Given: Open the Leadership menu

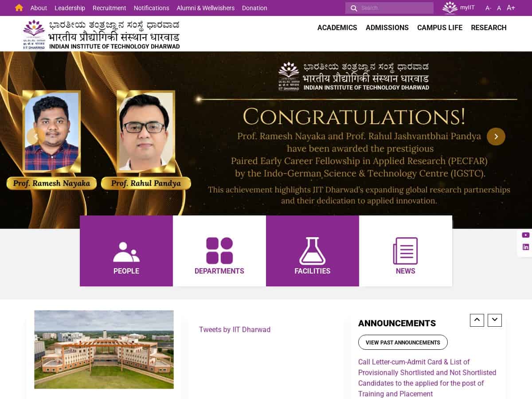Looking at the screenshot, I should point(70,8).
